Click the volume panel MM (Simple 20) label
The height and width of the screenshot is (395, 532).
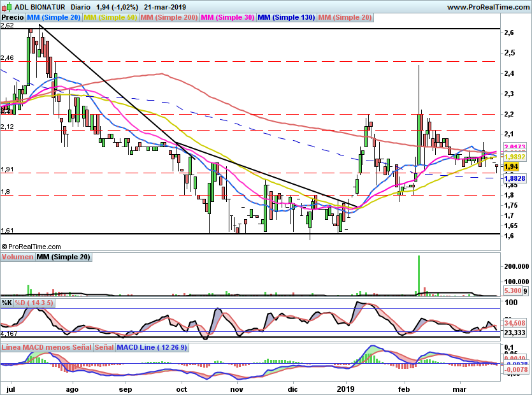click(x=63, y=257)
